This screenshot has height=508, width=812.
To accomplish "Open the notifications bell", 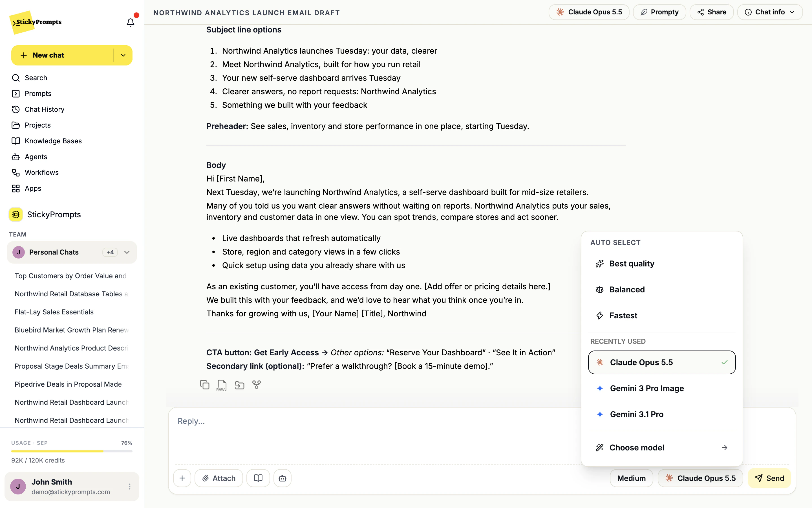I will tap(131, 22).
